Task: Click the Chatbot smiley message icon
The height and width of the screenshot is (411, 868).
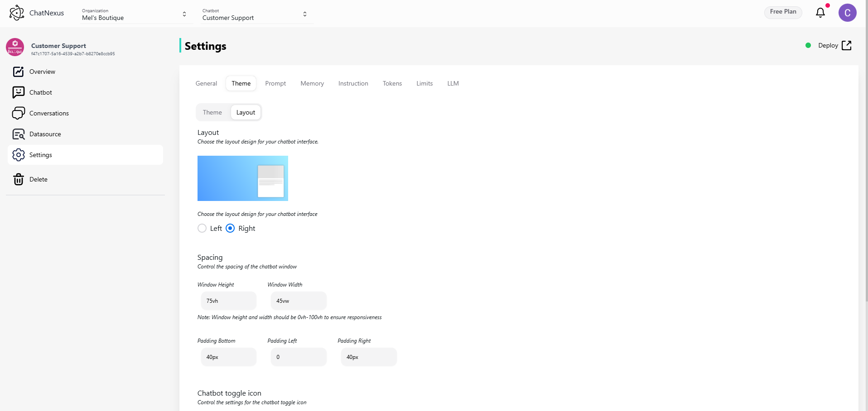Action: point(18,92)
